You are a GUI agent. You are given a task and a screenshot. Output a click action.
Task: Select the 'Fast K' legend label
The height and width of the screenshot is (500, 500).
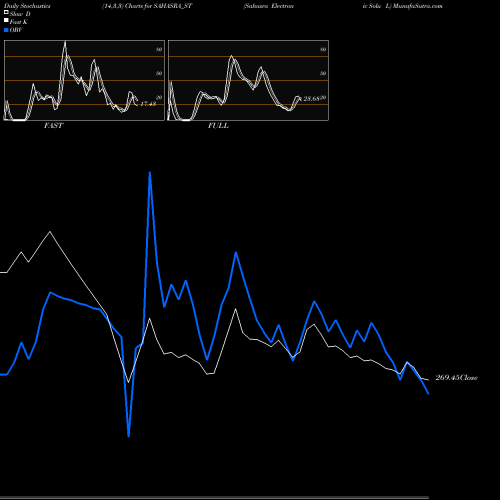[x=19, y=22]
